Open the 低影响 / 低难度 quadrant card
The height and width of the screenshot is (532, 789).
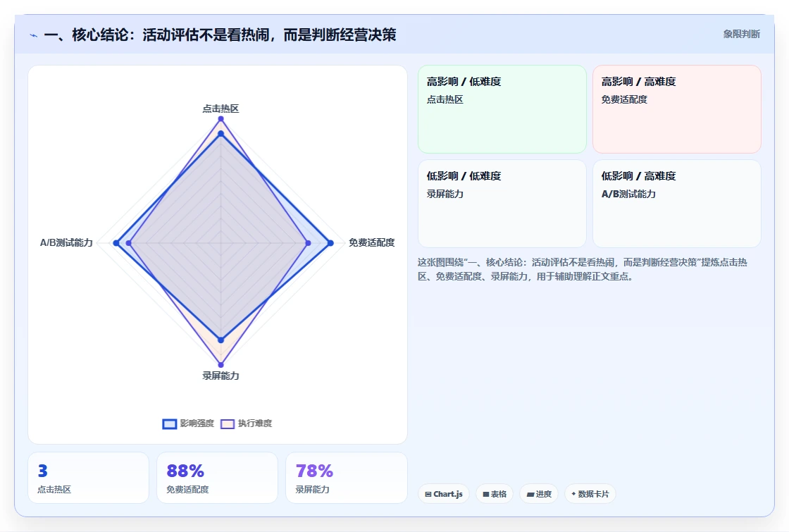502,204
